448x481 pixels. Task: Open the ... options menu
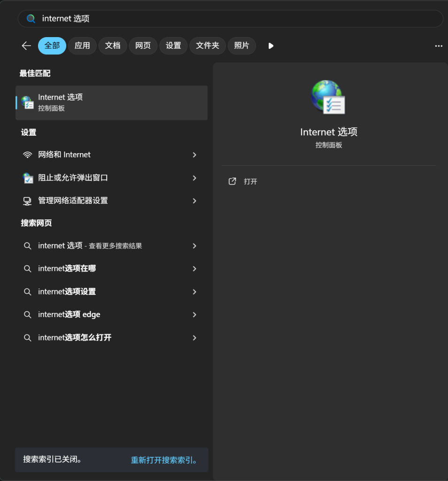coord(438,46)
